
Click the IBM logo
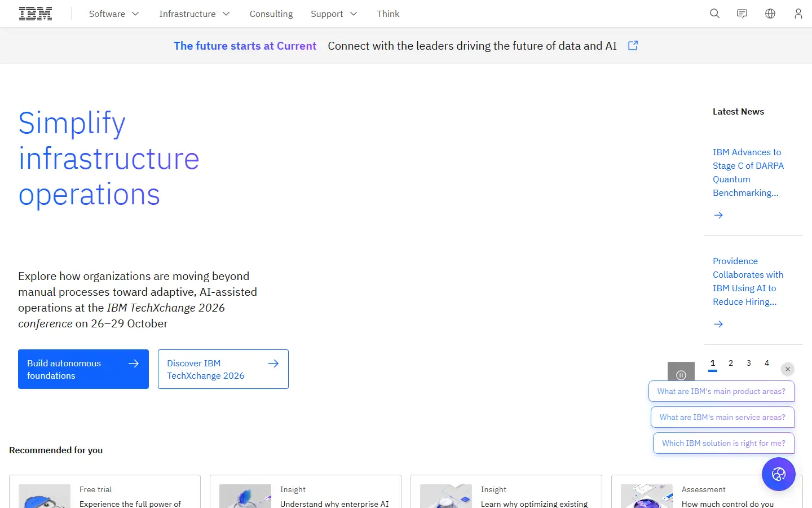tap(36, 14)
